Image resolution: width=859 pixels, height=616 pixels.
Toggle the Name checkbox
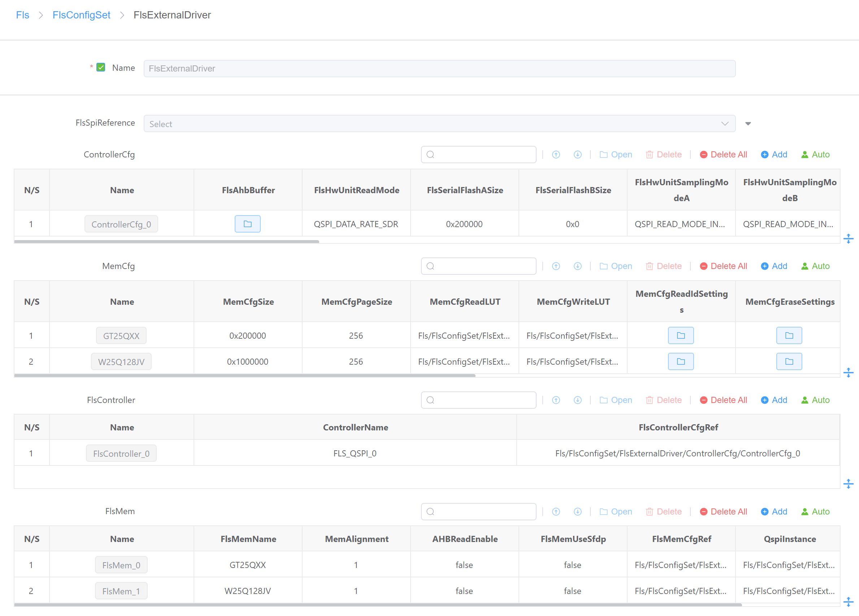(x=101, y=68)
